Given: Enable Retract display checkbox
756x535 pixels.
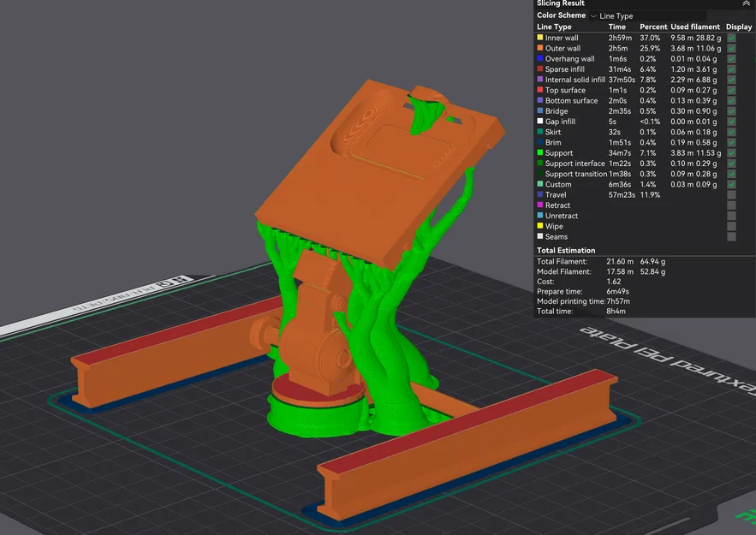Looking at the screenshot, I should tap(731, 205).
